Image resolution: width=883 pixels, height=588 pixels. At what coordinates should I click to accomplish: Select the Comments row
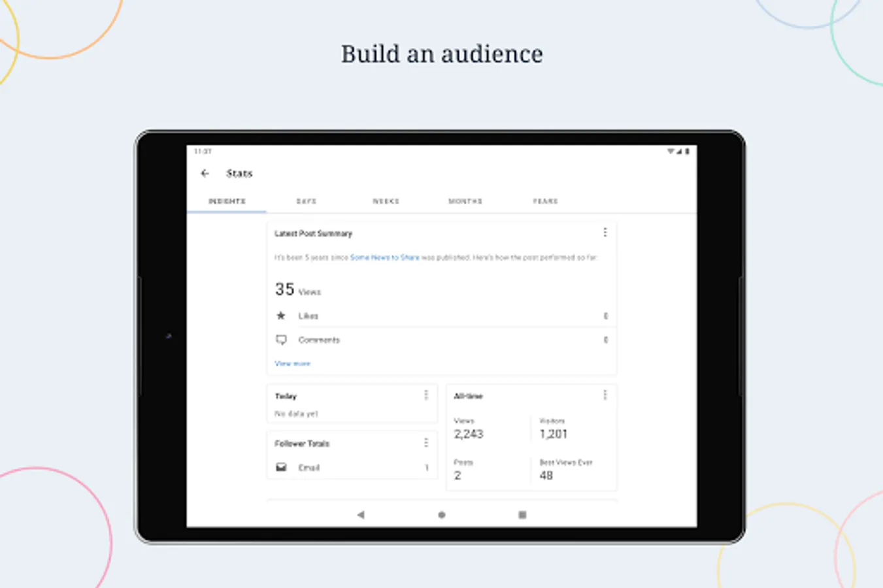point(442,340)
